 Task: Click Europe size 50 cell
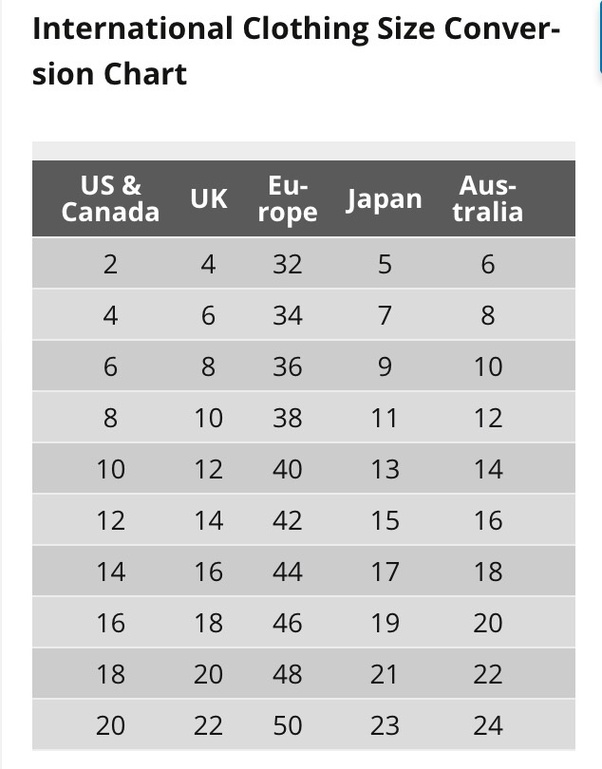tap(288, 725)
